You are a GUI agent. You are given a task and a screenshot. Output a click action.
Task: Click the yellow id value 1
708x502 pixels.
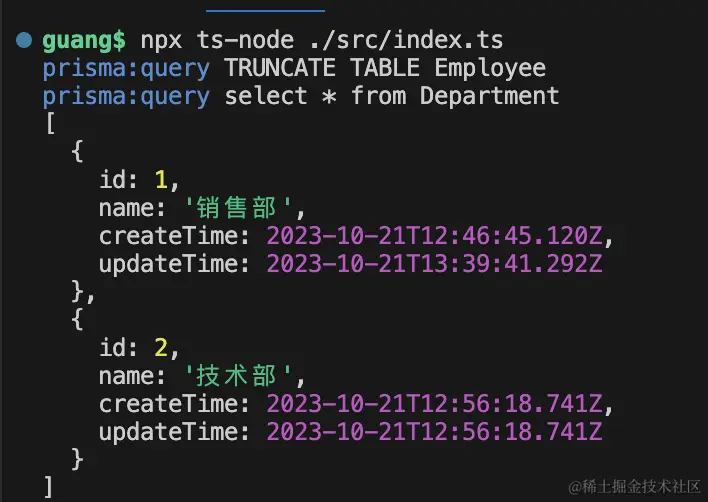pyautogui.click(x=160, y=180)
